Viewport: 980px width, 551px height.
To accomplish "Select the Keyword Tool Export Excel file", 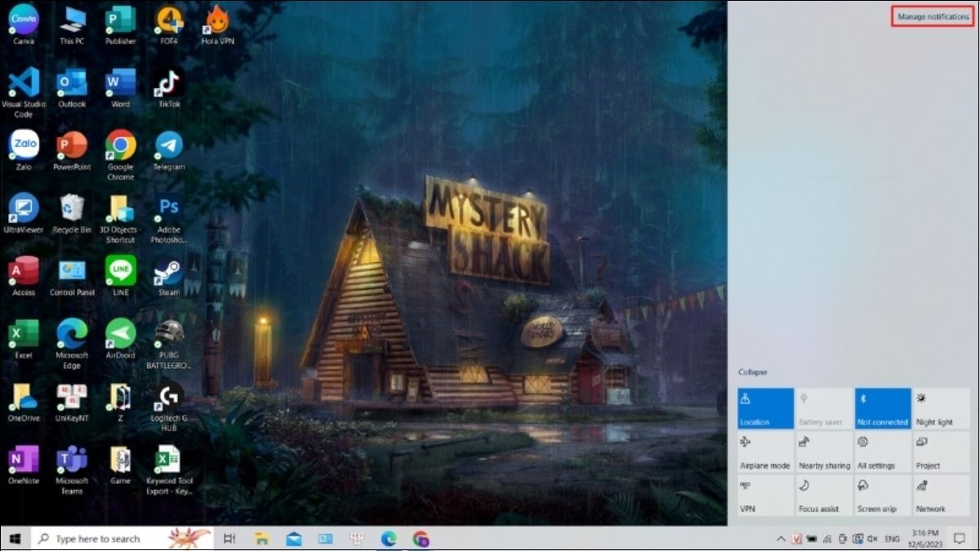I will click(169, 470).
